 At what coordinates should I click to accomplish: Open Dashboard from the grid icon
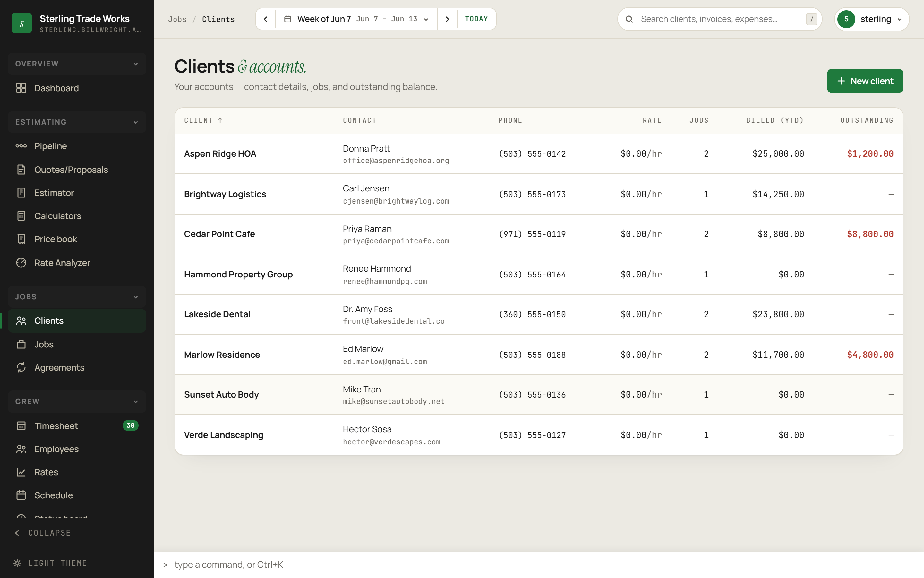[x=21, y=88]
